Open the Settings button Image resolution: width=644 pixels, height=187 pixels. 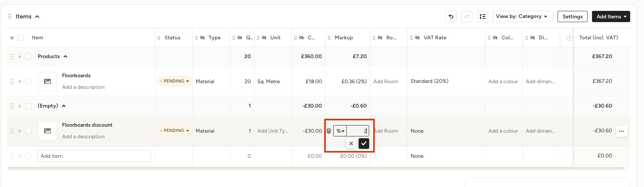(x=573, y=16)
